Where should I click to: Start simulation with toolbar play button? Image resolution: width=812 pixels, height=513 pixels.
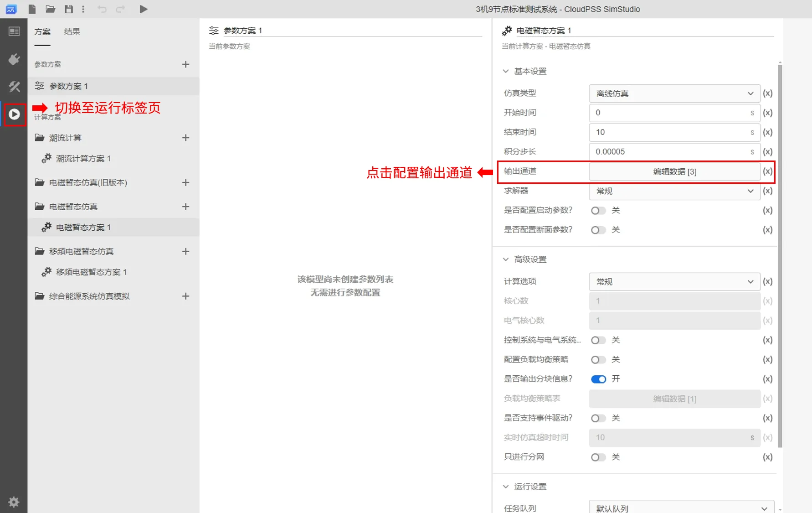[143, 9]
